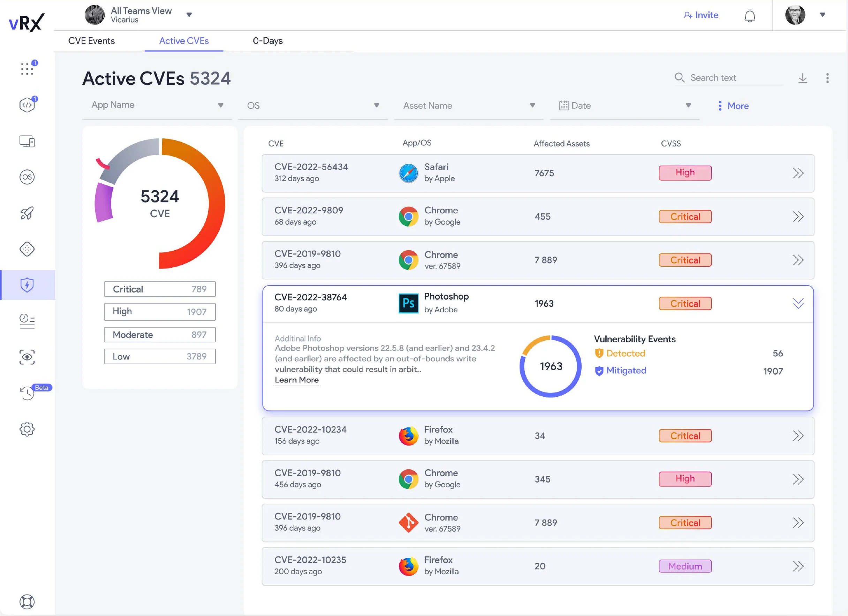
Task: Open the App Name dropdown
Action: click(x=157, y=105)
